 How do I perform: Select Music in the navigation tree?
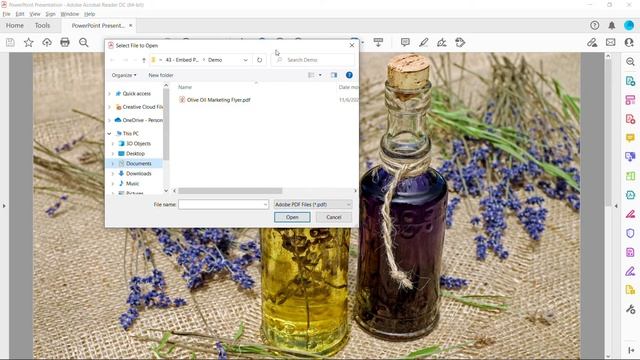tap(132, 184)
